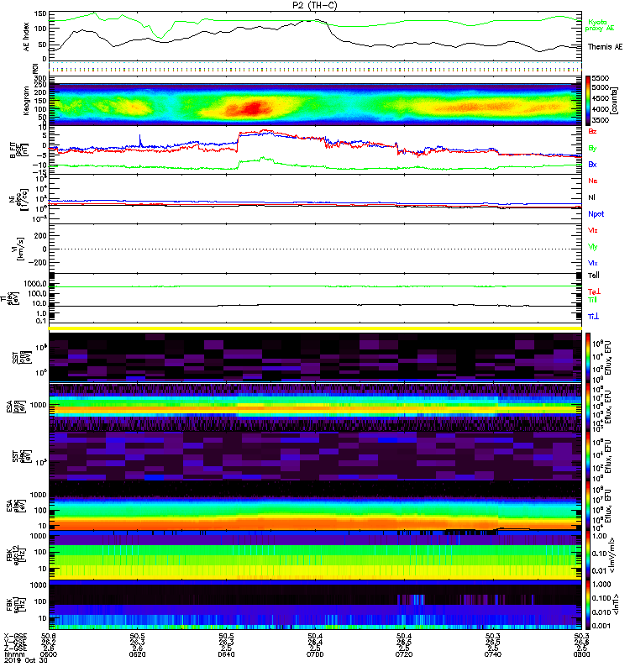Click the 0700 time tick label

click(315, 654)
